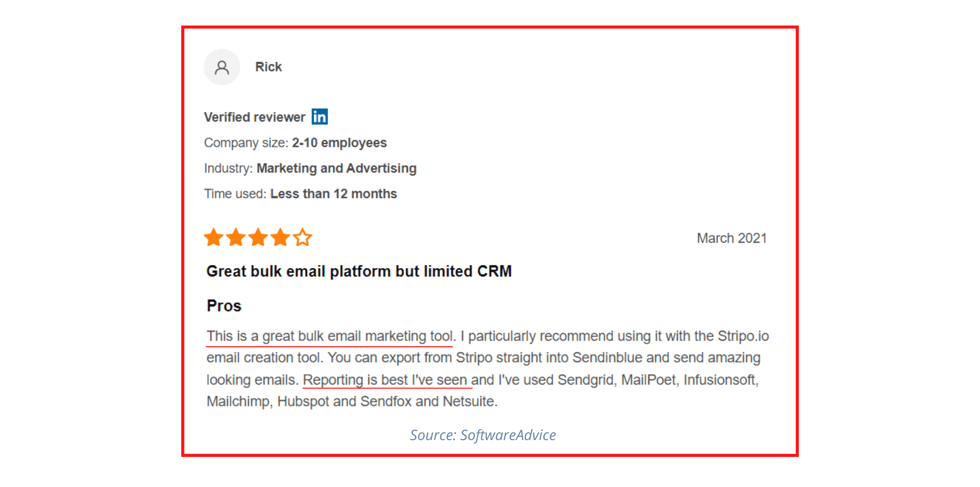This screenshot has height=487, width=980.
Task: Click the fourth filled rating star
Action: pos(281,237)
